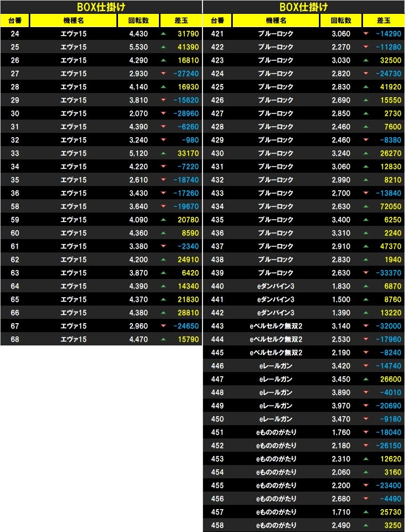Select machine number 58
Image resolution: width=405 pixels, height=532 pixels.
click(x=15, y=207)
